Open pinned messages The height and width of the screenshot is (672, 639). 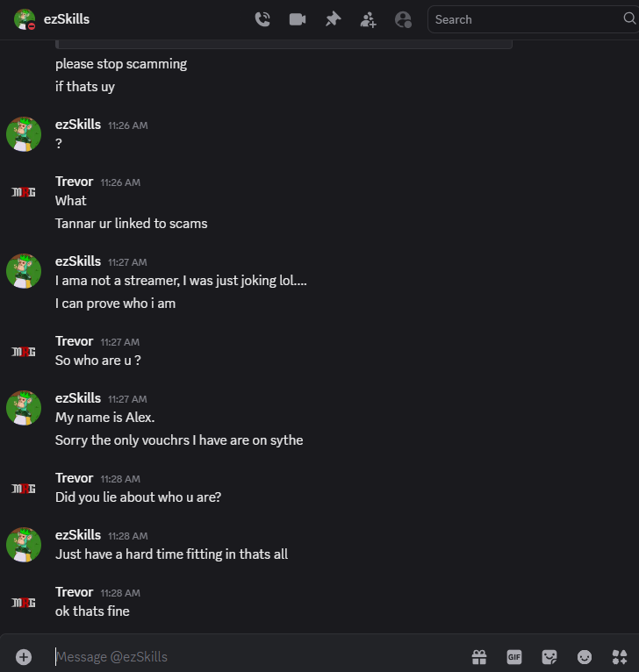[x=333, y=19]
